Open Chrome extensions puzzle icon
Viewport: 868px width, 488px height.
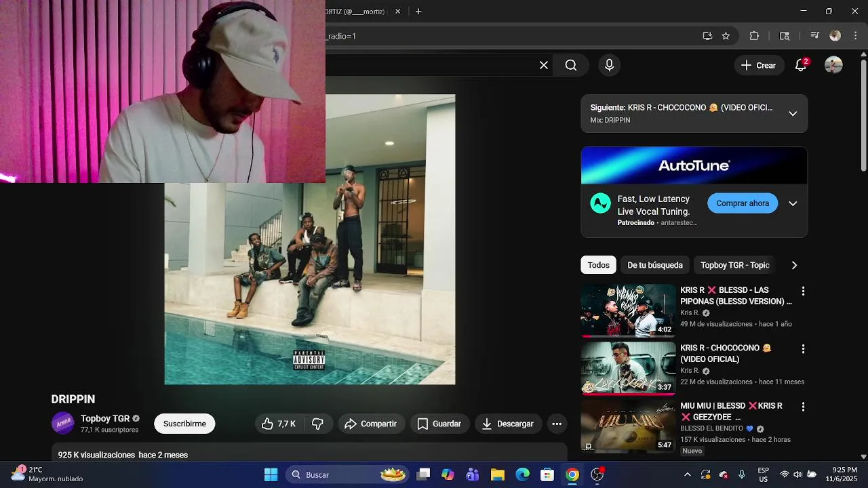(x=754, y=36)
